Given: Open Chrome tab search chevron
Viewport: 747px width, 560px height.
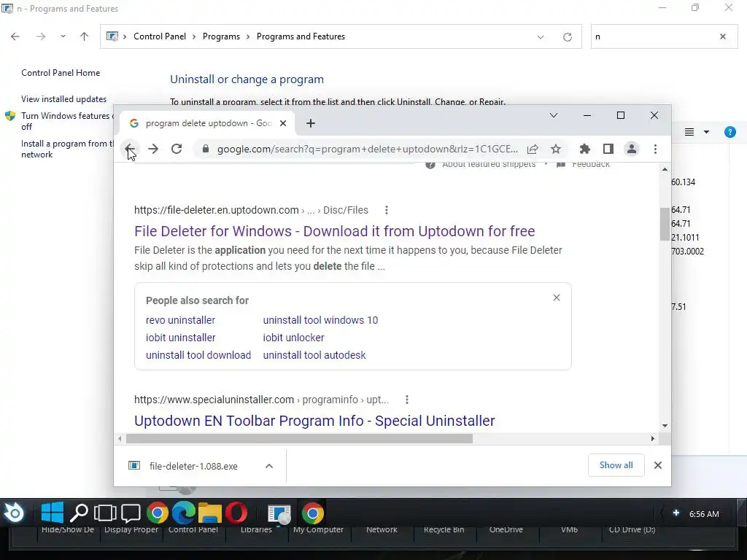Looking at the screenshot, I should pos(554,115).
